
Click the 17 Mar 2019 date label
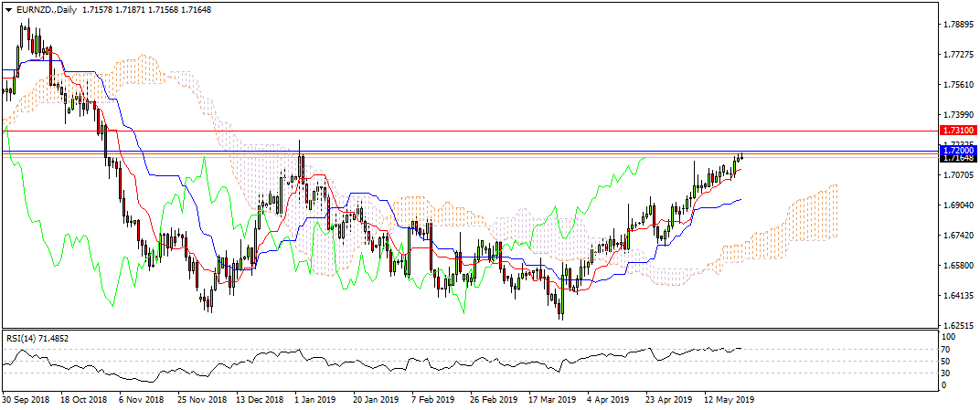point(551,400)
